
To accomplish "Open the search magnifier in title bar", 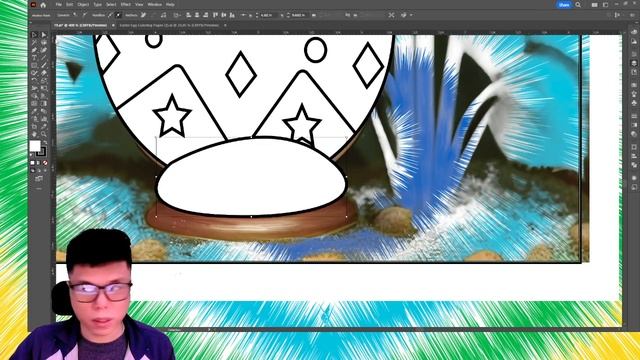I will pos(578,4).
